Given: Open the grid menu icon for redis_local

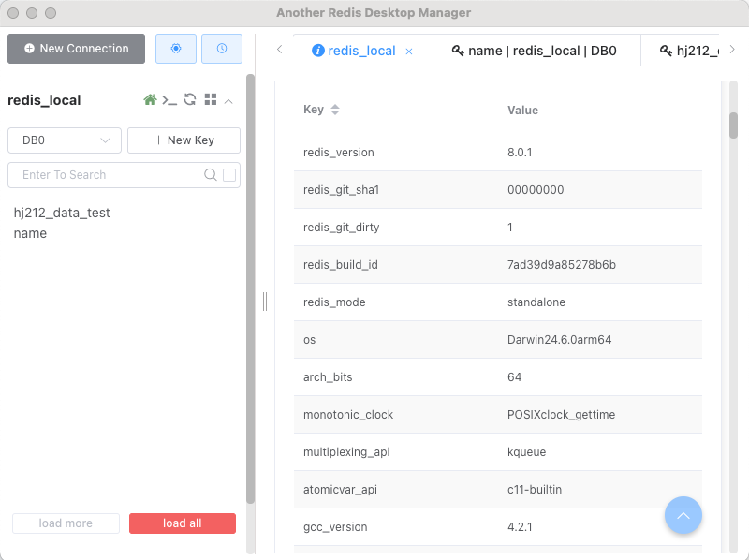Looking at the screenshot, I should tap(210, 99).
